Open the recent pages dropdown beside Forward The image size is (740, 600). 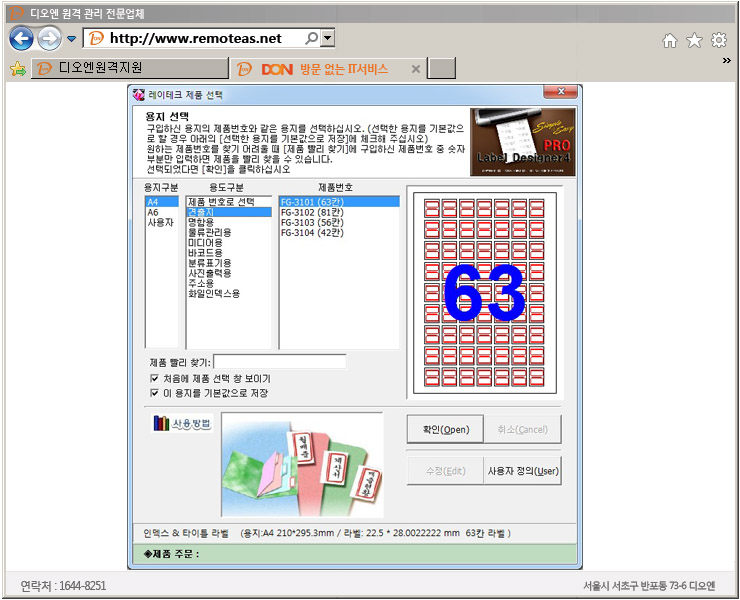click(x=71, y=39)
